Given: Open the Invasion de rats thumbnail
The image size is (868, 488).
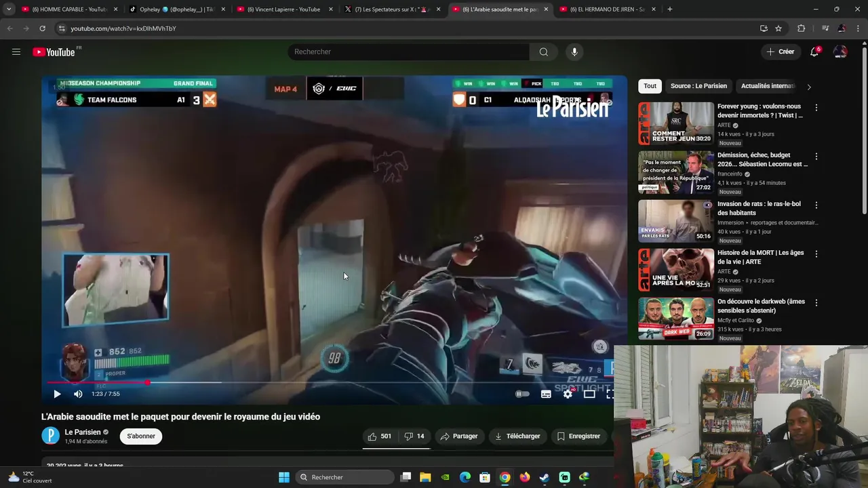Looking at the screenshot, I should click(x=676, y=221).
